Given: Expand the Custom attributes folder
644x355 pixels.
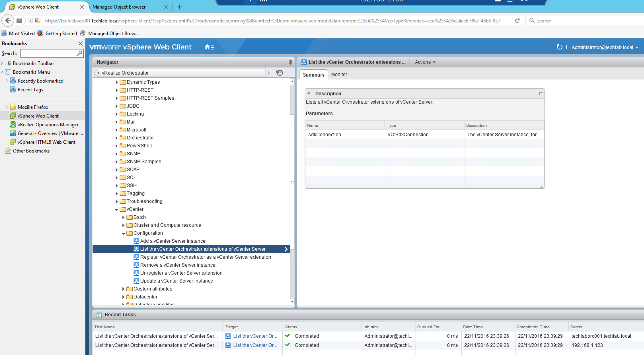Looking at the screenshot, I should point(123,289).
